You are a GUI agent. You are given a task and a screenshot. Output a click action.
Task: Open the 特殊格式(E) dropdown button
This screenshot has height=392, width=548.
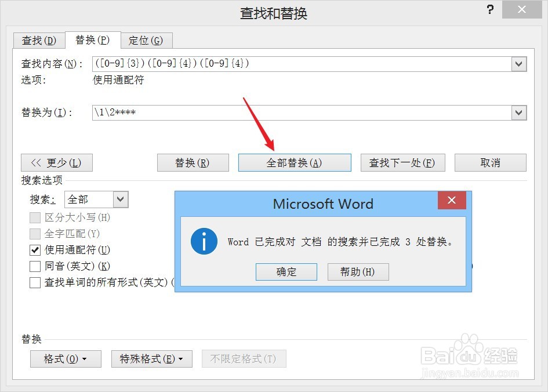152,359
